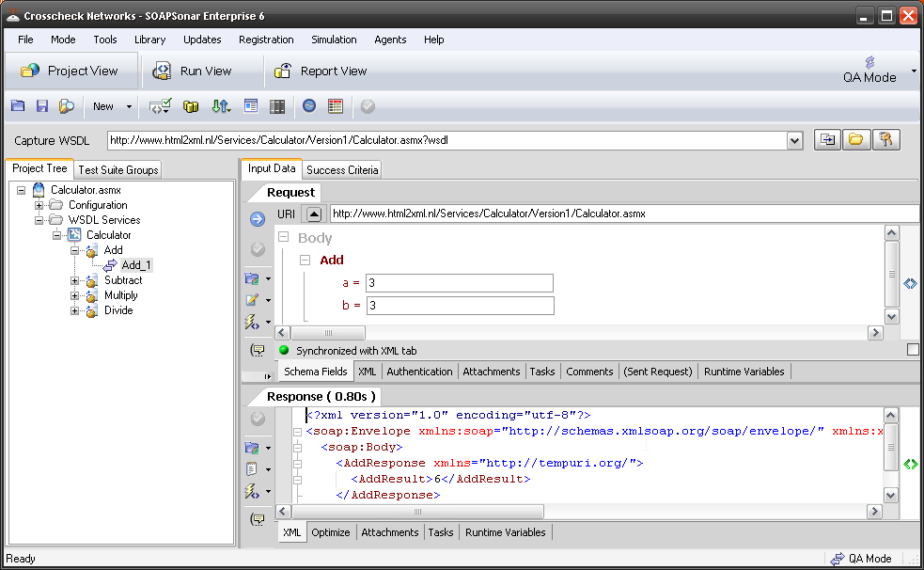Screen dimensions: 924x570
Task: Click the request horizontal scrollbar thumb
Action: 328,333
